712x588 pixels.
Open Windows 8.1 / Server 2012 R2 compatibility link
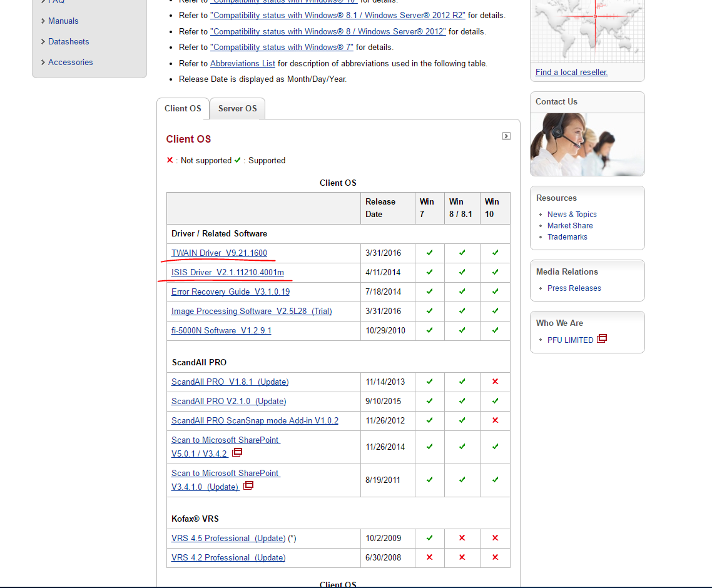coord(338,16)
